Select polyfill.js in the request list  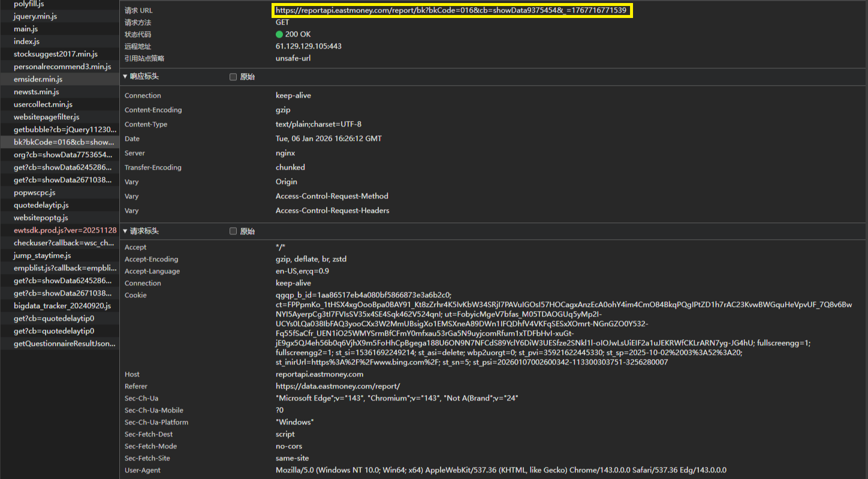(x=34, y=4)
